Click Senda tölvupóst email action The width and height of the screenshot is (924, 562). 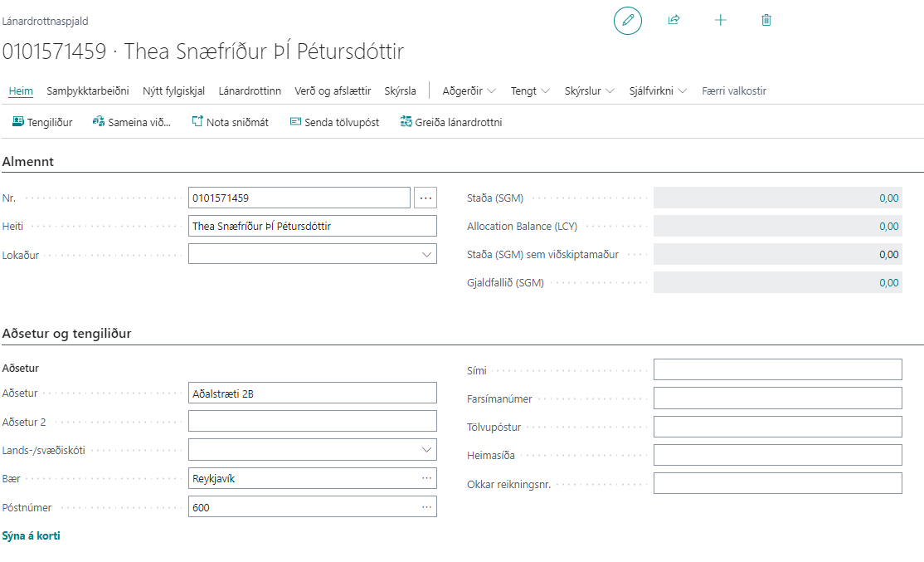334,122
